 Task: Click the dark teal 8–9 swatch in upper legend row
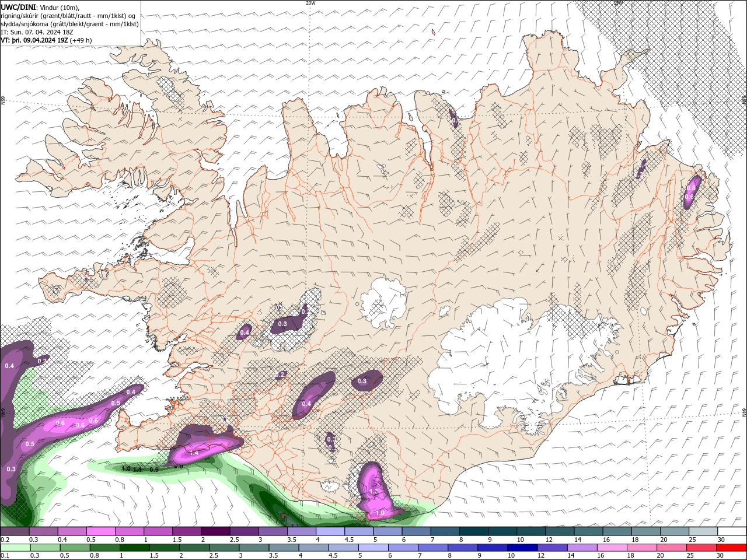474,531
